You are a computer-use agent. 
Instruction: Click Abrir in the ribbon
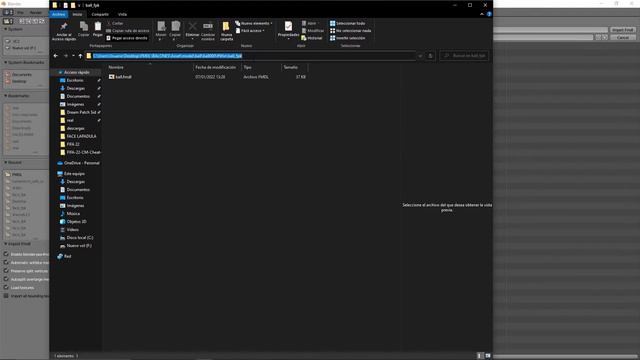point(309,23)
